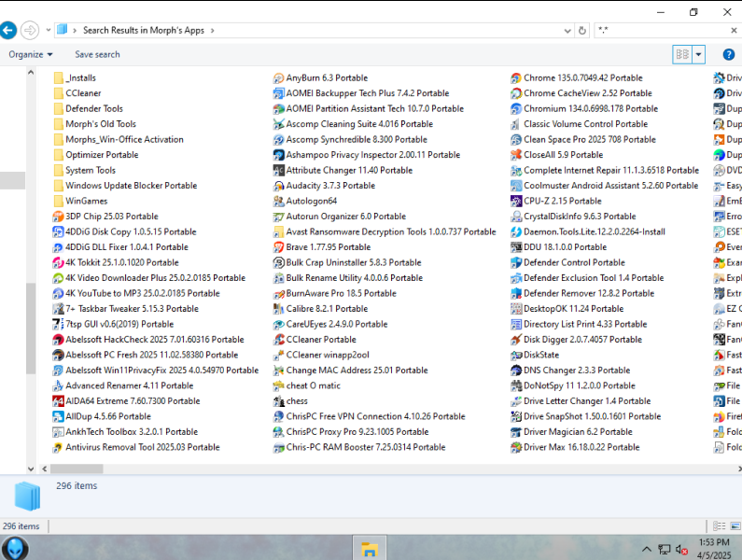The image size is (742, 560).
Task: Select the cheat O matic entry
Action: pyautogui.click(x=307, y=385)
